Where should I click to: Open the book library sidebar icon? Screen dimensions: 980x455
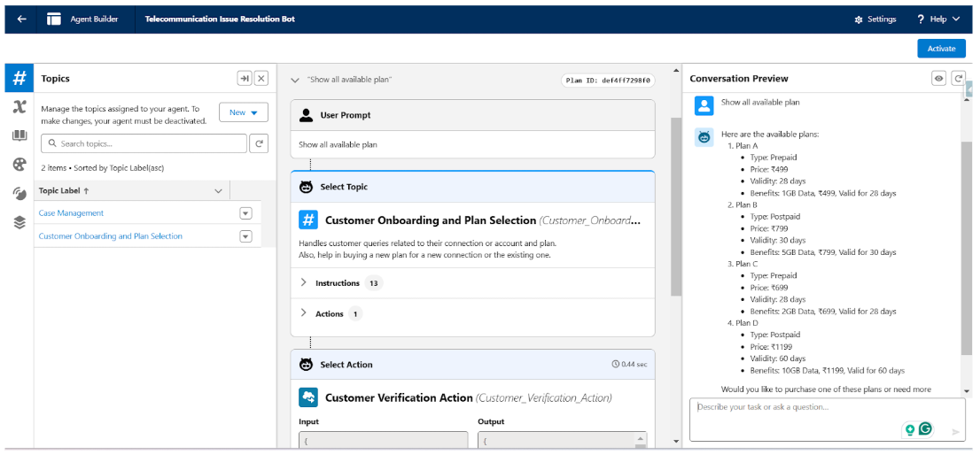[x=19, y=135]
